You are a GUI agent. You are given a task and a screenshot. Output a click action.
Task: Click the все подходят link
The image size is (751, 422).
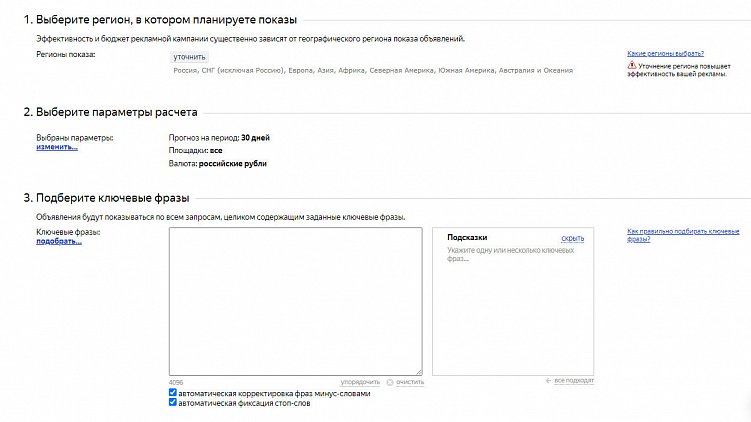[574, 380]
